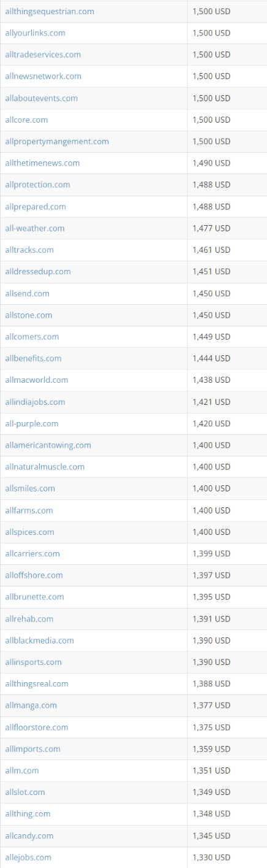Open allbenefits.com listing

pyautogui.click(x=33, y=358)
